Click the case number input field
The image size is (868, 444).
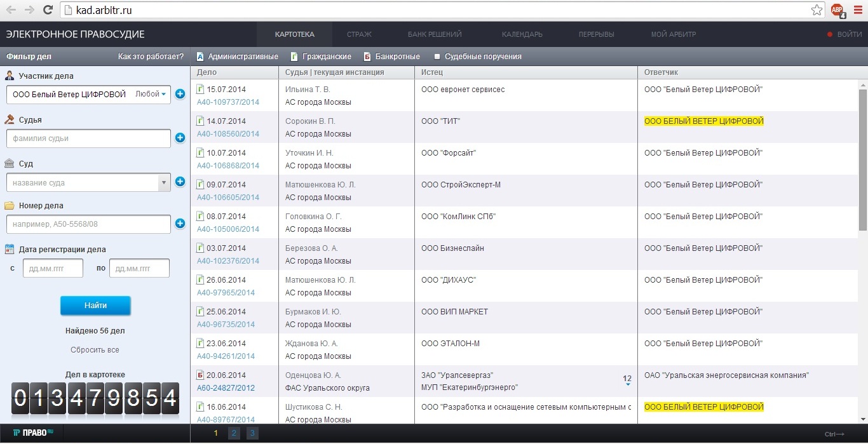[88, 224]
